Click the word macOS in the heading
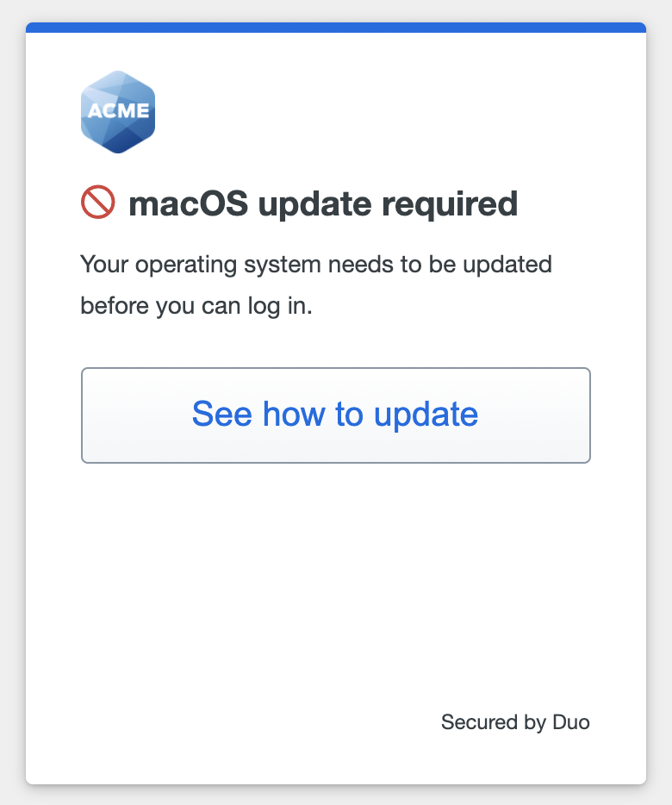This screenshot has width=672, height=805. pos(188,203)
